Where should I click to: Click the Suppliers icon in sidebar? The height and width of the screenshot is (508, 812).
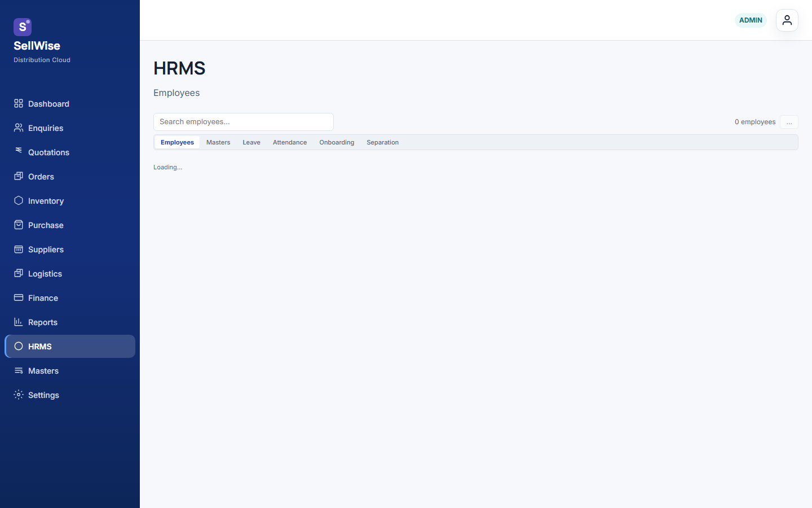[19, 249]
